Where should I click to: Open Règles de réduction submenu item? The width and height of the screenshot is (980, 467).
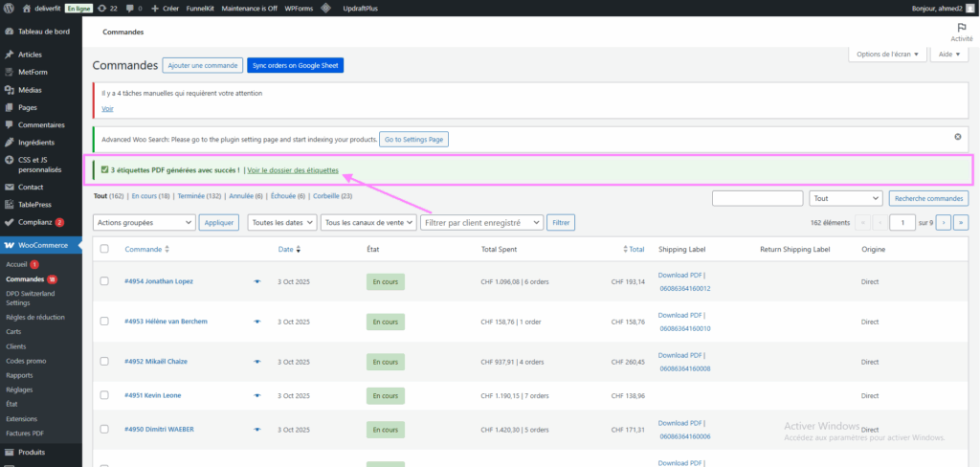point(34,318)
